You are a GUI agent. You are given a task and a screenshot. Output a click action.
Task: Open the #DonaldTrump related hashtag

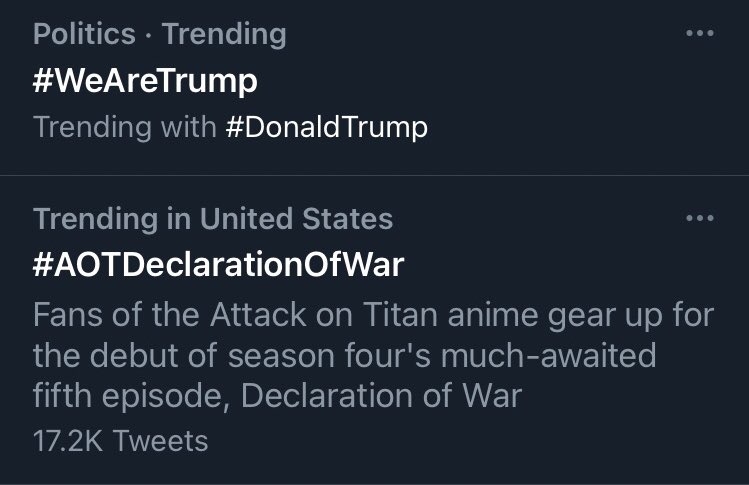(327, 127)
